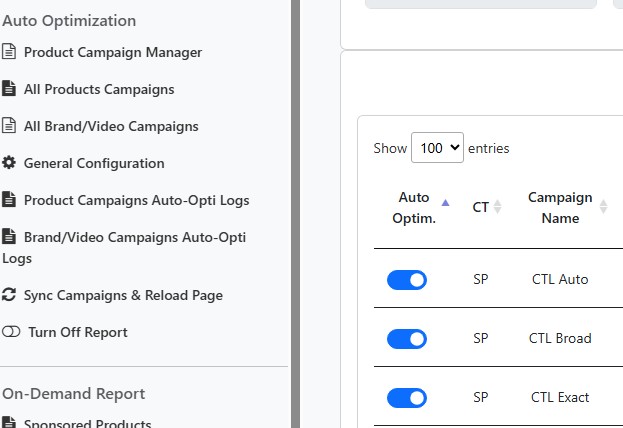Click the Turn Off Report toggle icon
This screenshot has width=623, height=428.
(11, 332)
